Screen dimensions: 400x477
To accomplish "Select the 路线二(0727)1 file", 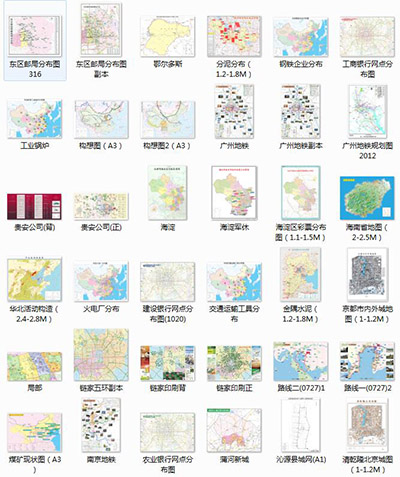I will (301, 362).
